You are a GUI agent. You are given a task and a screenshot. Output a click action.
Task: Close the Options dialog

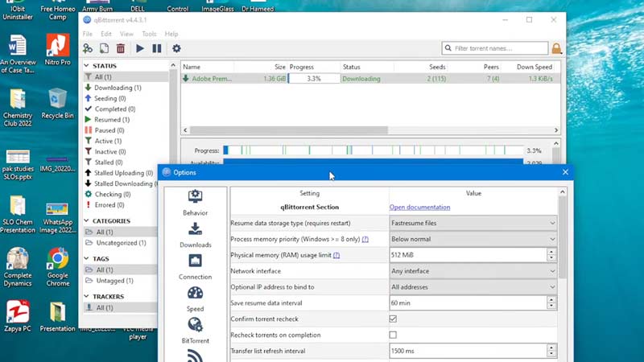[565, 172]
